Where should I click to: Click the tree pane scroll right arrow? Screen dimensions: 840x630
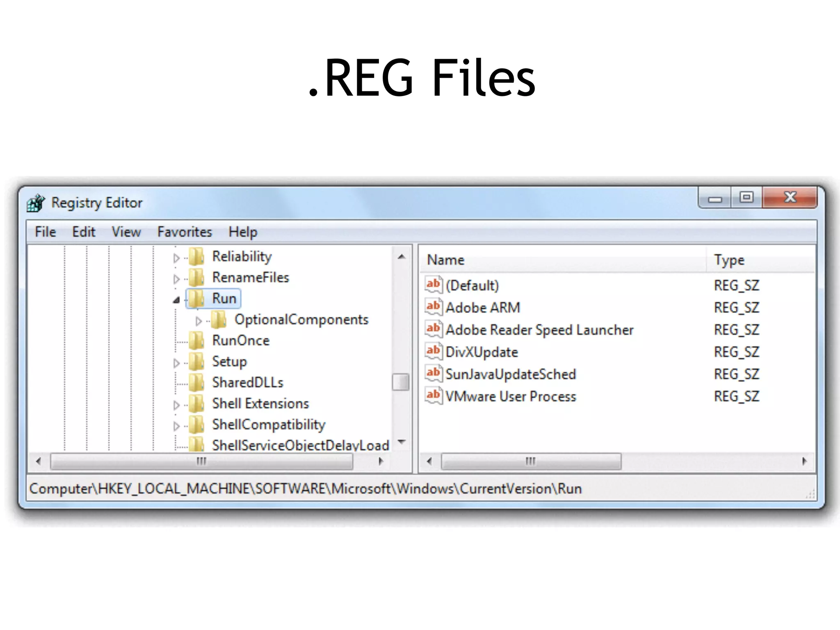pyautogui.click(x=381, y=461)
